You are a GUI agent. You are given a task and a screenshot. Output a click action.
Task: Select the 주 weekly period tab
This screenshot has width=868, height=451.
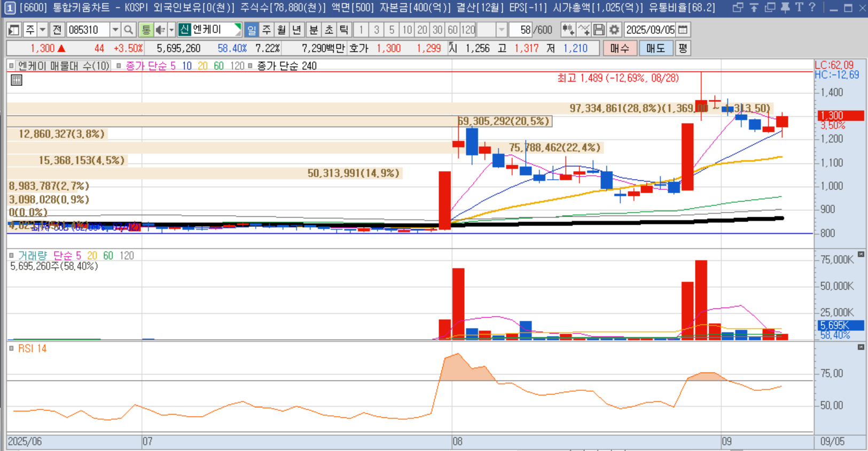click(x=267, y=30)
